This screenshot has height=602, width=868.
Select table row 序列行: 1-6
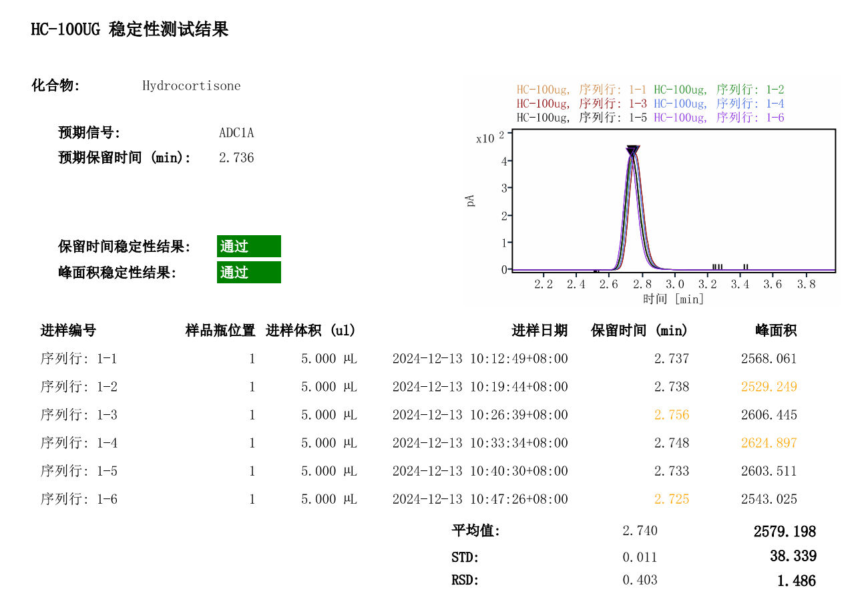pyautogui.click(x=419, y=499)
